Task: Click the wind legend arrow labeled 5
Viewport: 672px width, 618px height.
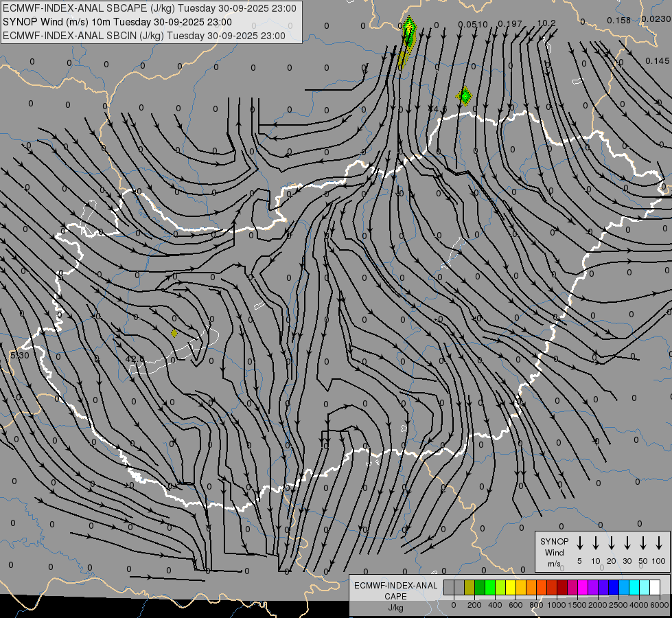Action: coord(580,543)
